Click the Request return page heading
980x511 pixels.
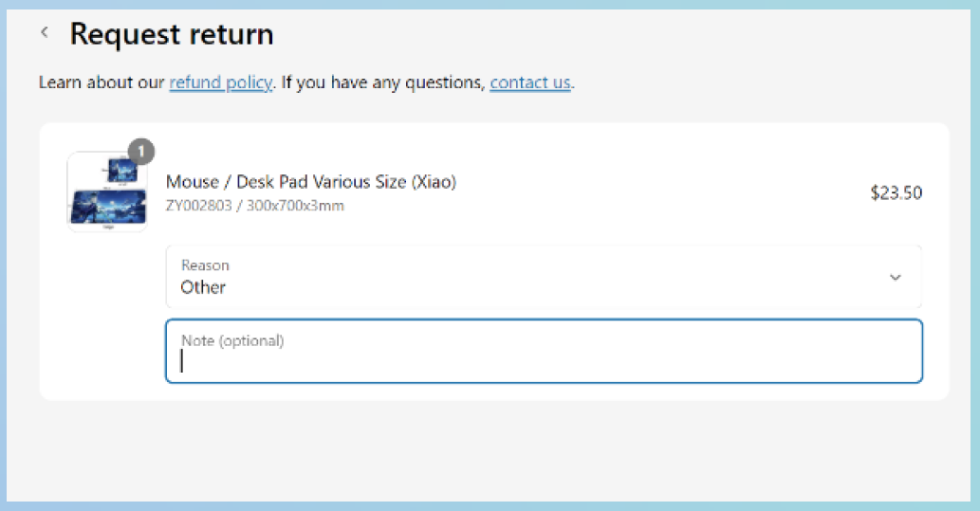pyautogui.click(x=172, y=34)
